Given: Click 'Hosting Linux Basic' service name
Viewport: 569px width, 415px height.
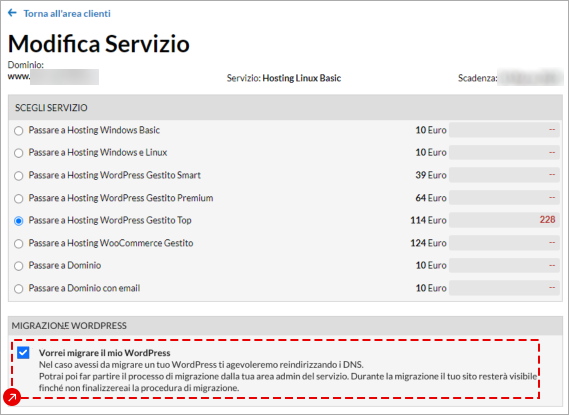Looking at the screenshot, I should [x=302, y=78].
